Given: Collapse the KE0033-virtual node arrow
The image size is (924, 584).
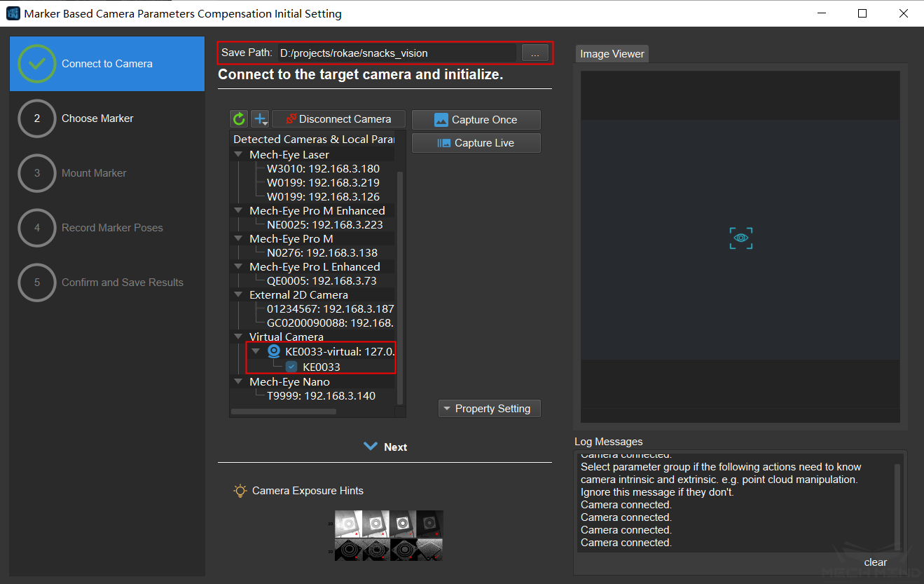Looking at the screenshot, I should tap(256, 351).
